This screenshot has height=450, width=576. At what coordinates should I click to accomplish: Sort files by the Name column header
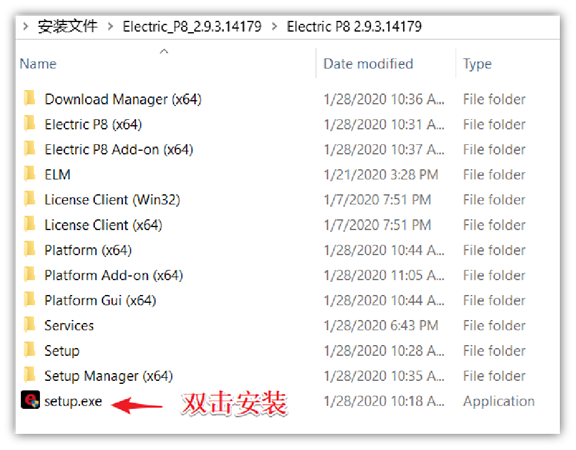[38, 64]
